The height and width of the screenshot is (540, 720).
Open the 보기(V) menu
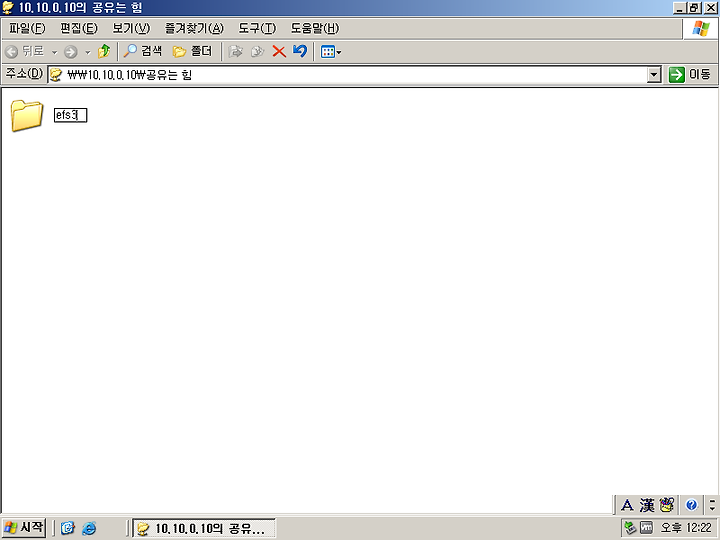(131, 28)
